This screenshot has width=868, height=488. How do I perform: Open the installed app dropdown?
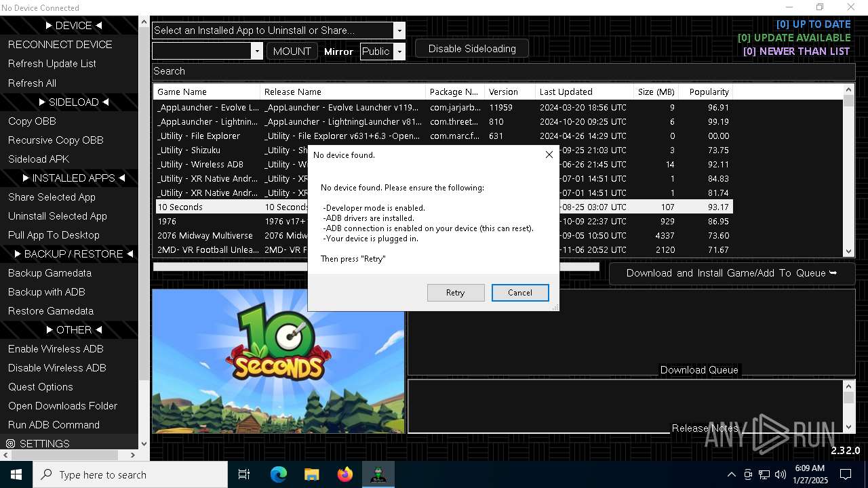[x=399, y=30]
